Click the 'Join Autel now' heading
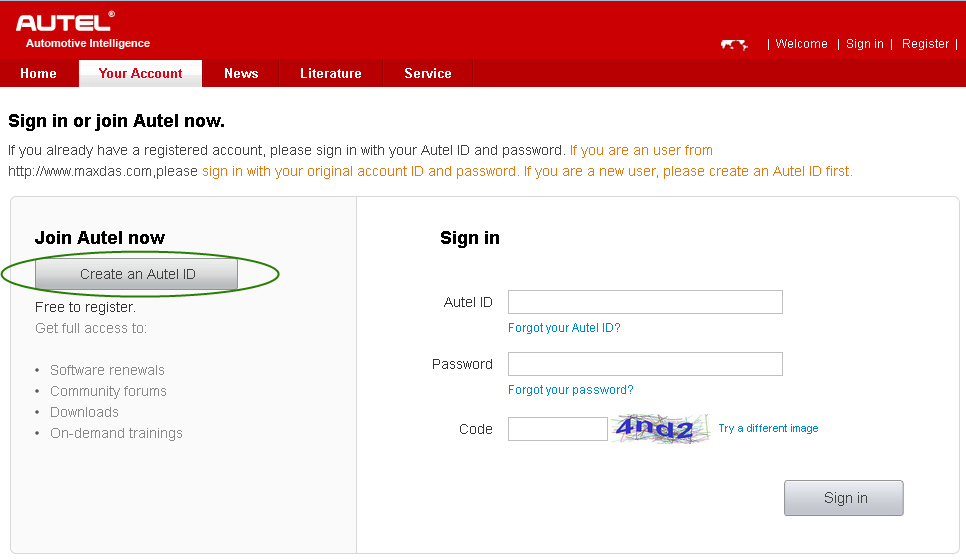 [100, 238]
